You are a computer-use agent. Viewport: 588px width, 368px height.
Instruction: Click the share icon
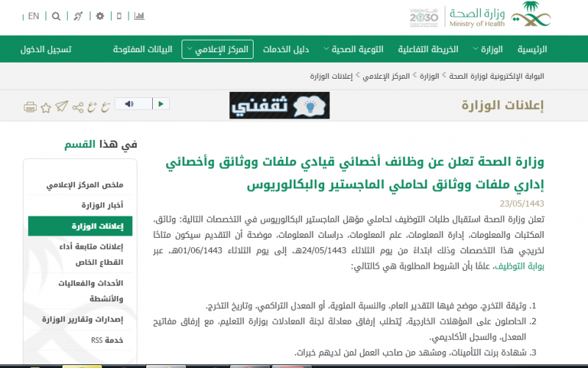pyautogui.click(x=78, y=107)
